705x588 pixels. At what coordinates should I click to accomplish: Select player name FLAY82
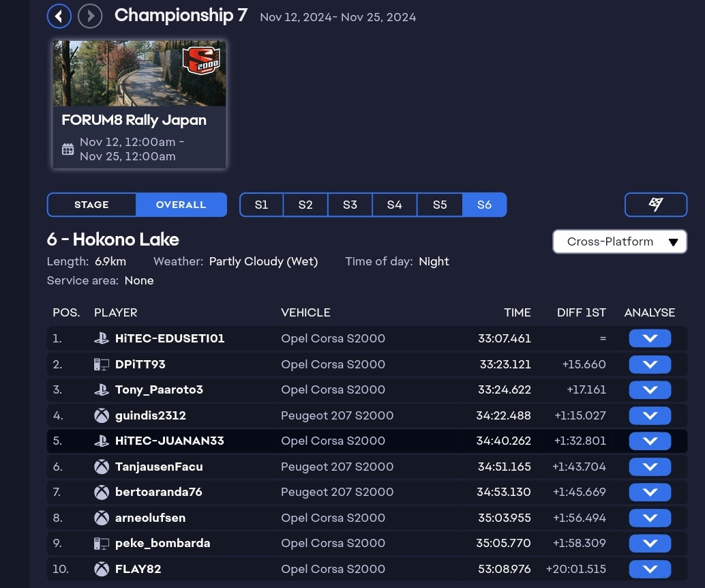click(x=138, y=569)
